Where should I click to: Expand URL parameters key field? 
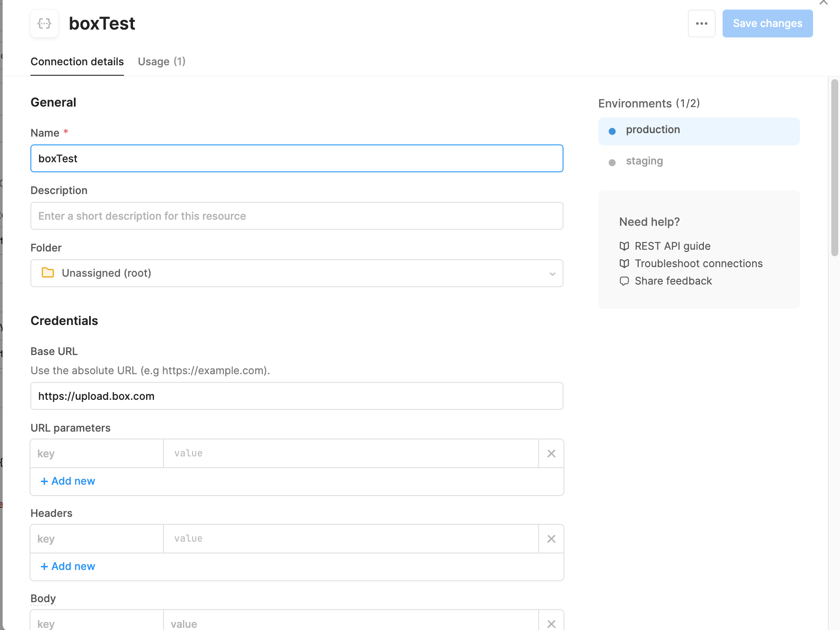coord(97,453)
